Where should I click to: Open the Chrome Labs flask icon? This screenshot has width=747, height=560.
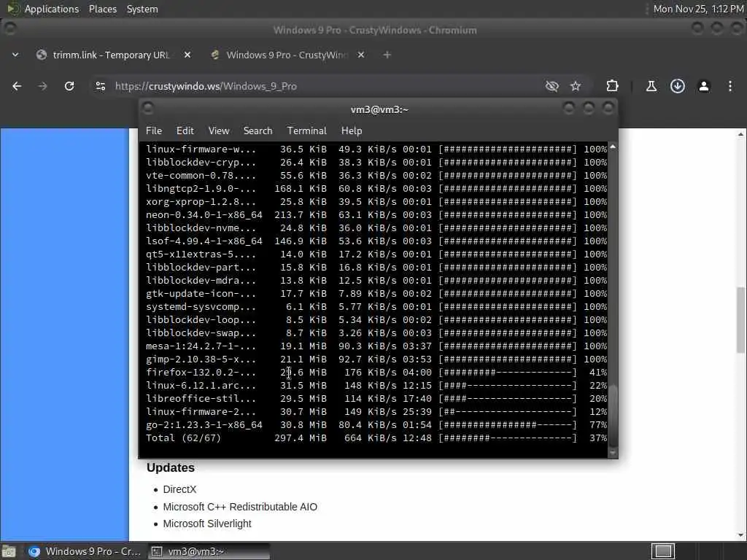click(x=651, y=86)
